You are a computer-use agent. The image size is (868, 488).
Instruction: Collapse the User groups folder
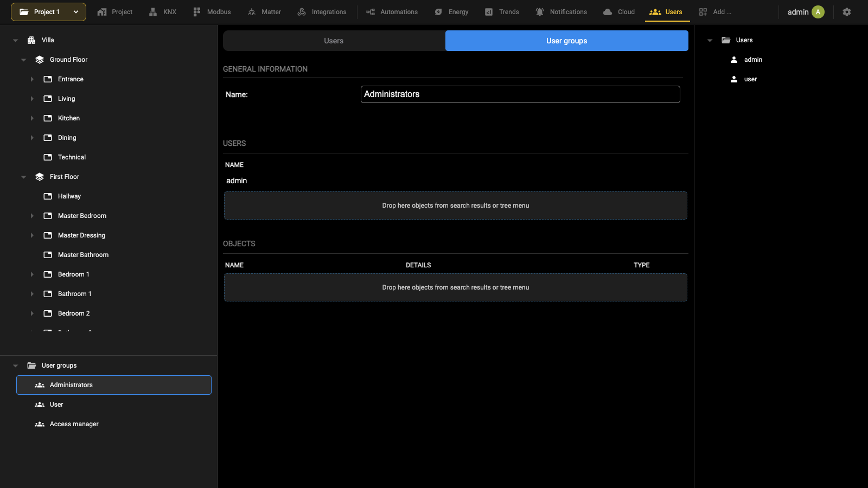[x=15, y=365]
